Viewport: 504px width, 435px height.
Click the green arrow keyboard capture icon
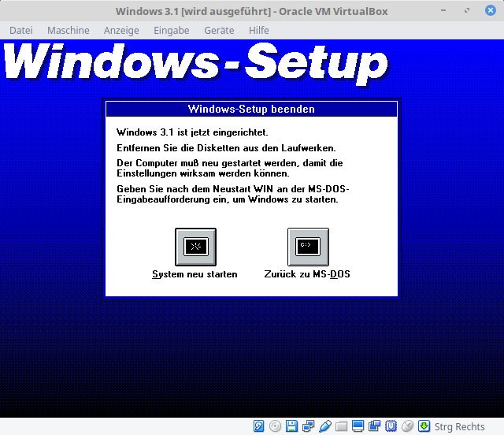coord(424,426)
